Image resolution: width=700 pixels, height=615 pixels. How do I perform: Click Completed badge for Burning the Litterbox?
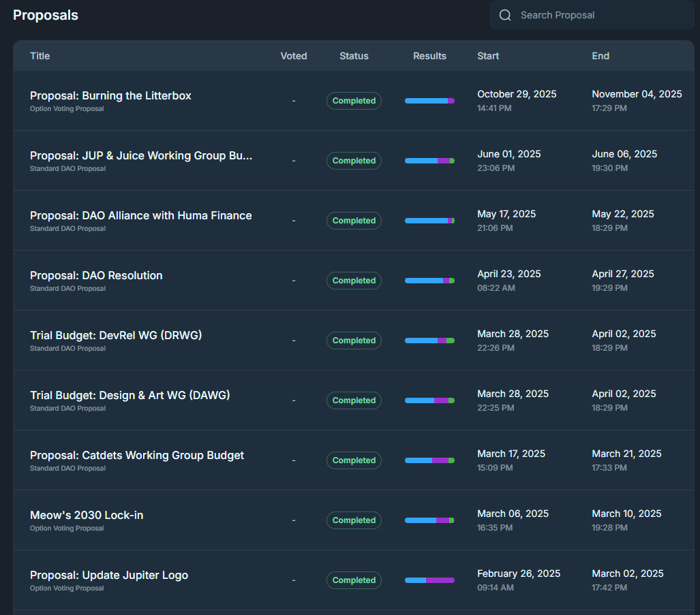(354, 101)
